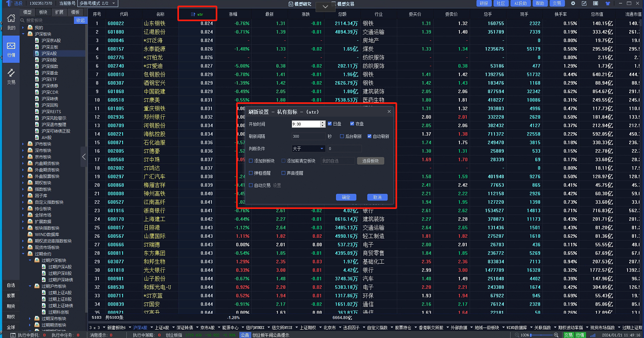This screenshot has height=338, width=644.
Task: Collapse the 沪深板块 tree node
Action: tap(23, 34)
